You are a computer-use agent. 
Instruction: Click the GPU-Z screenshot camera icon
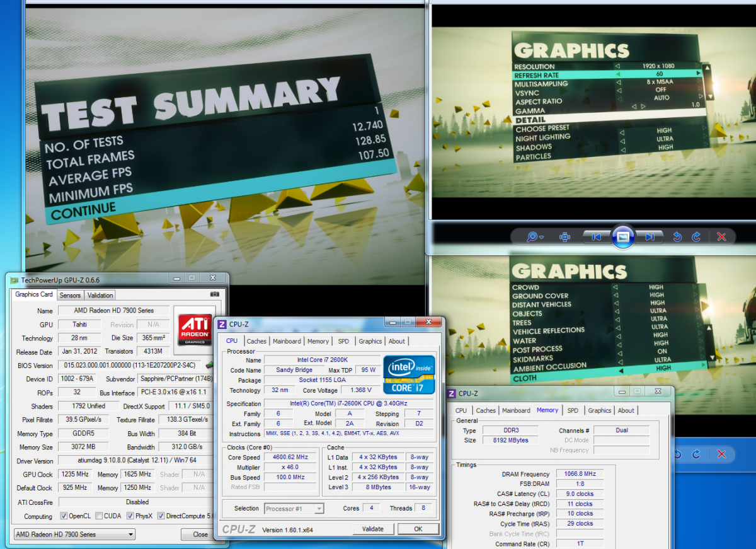pyautogui.click(x=215, y=294)
